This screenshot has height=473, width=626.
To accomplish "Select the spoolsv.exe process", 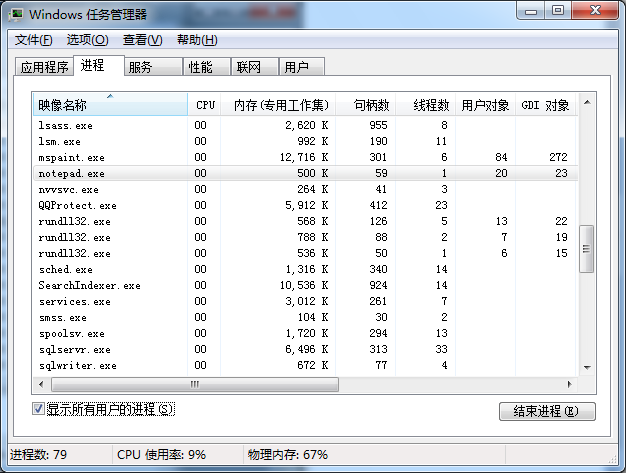I will pyautogui.click(x=305, y=333).
